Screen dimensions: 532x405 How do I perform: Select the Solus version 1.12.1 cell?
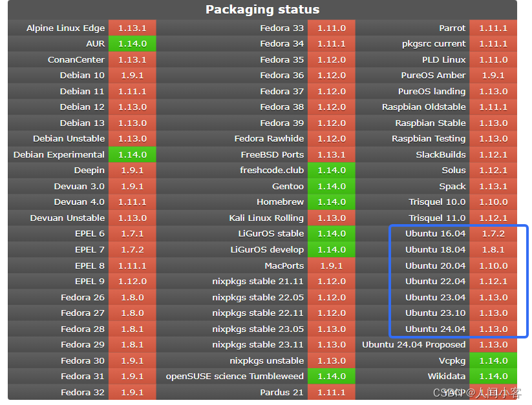(493, 170)
